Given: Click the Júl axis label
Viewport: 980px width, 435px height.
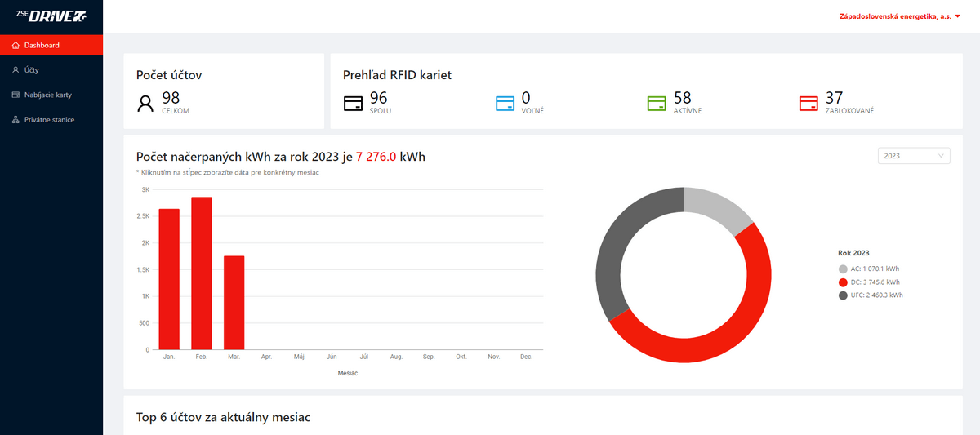Looking at the screenshot, I should [x=364, y=357].
